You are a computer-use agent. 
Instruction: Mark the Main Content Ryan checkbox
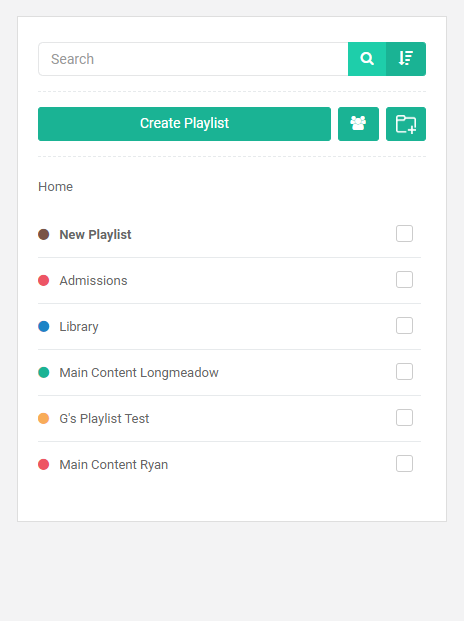point(404,463)
